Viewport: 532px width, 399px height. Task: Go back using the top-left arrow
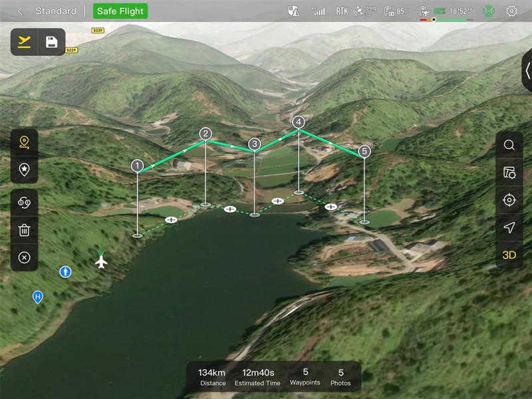(20, 11)
